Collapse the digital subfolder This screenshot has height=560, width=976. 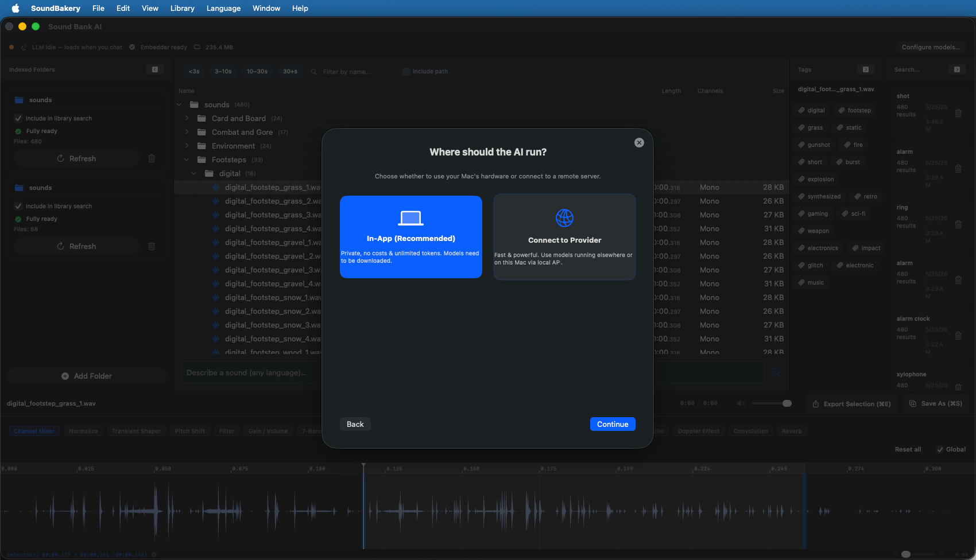194,173
